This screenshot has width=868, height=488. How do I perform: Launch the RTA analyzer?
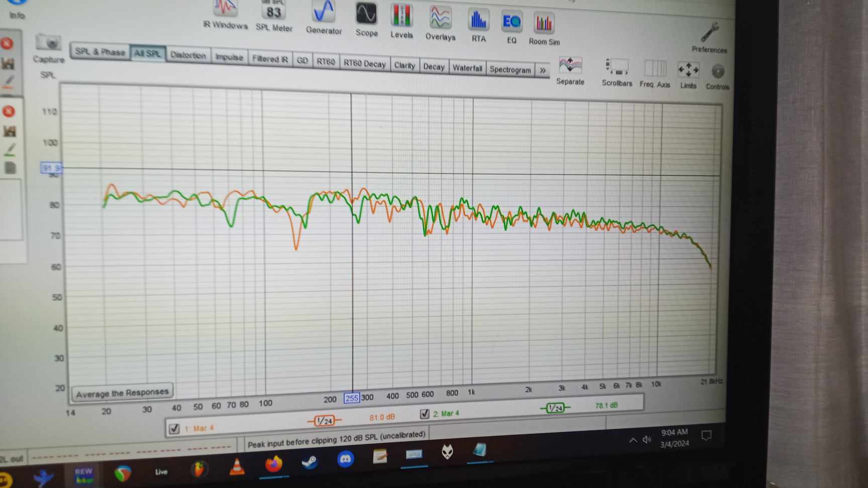pos(478,26)
